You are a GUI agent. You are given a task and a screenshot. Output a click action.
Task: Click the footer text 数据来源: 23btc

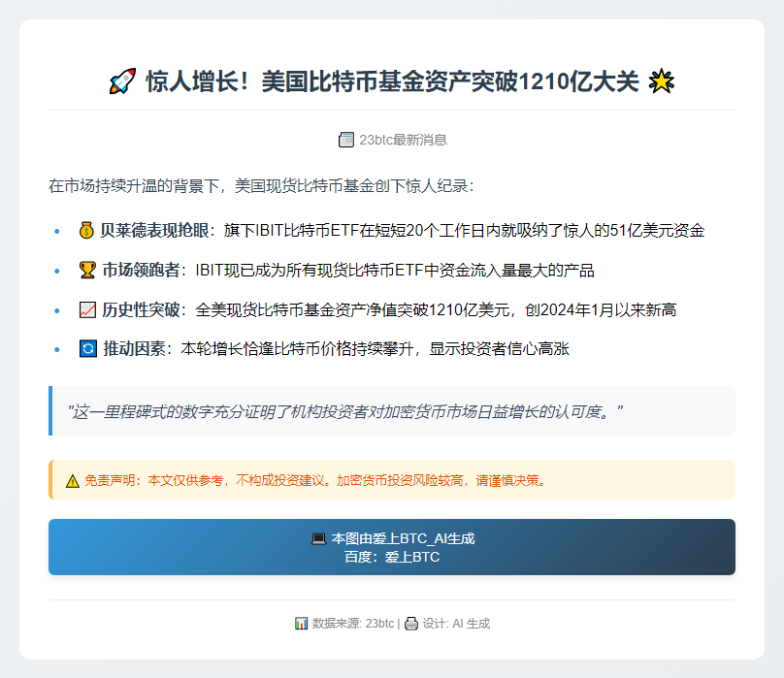tap(353, 624)
